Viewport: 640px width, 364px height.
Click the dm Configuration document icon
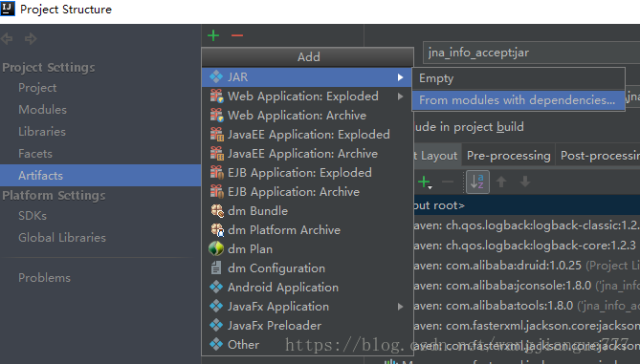216,268
